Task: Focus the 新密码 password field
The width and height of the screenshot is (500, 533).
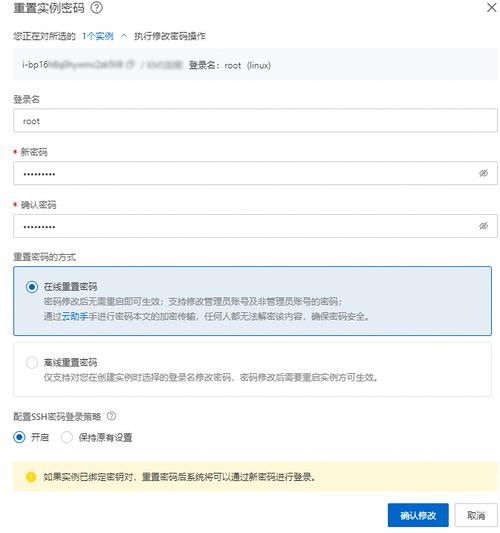Action: click(x=255, y=173)
